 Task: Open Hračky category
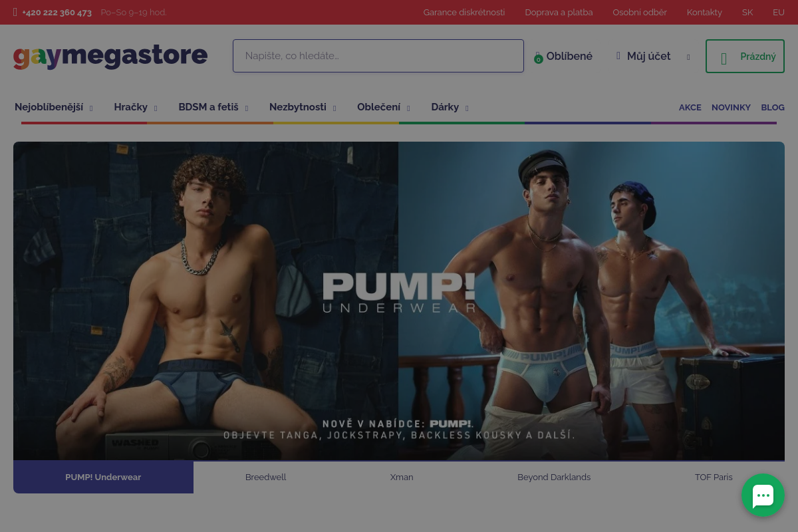pyautogui.click(x=131, y=107)
